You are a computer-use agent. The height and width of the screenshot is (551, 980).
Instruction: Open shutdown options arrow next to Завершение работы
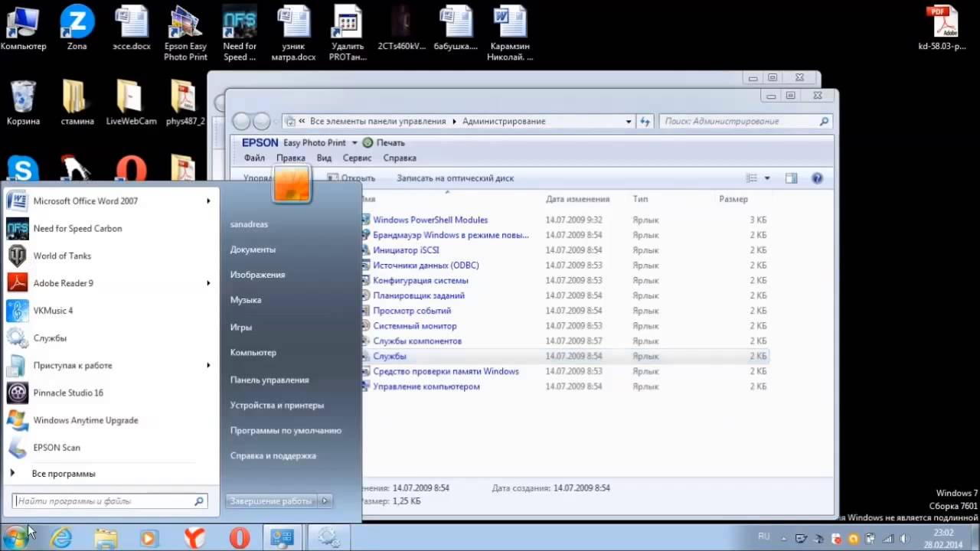tap(325, 501)
